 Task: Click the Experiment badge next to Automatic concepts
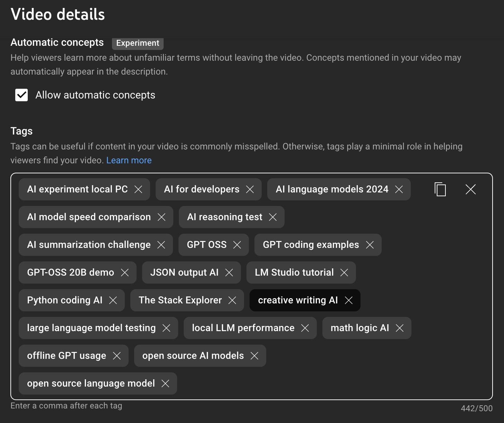(138, 43)
